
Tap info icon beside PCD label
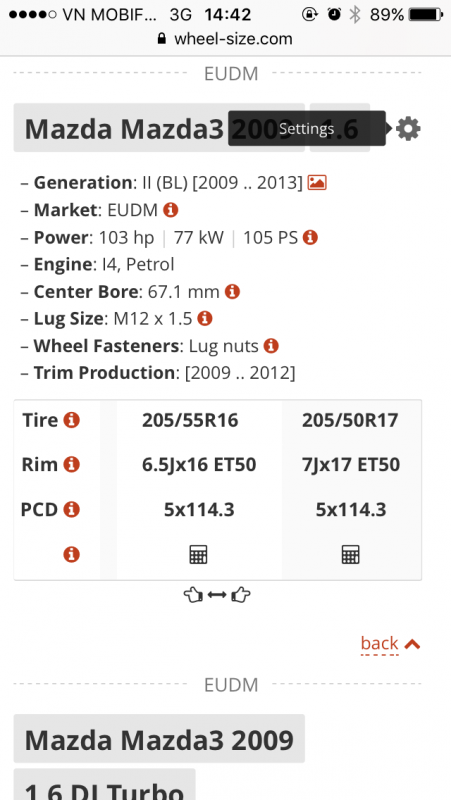pyautogui.click(x=71, y=509)
